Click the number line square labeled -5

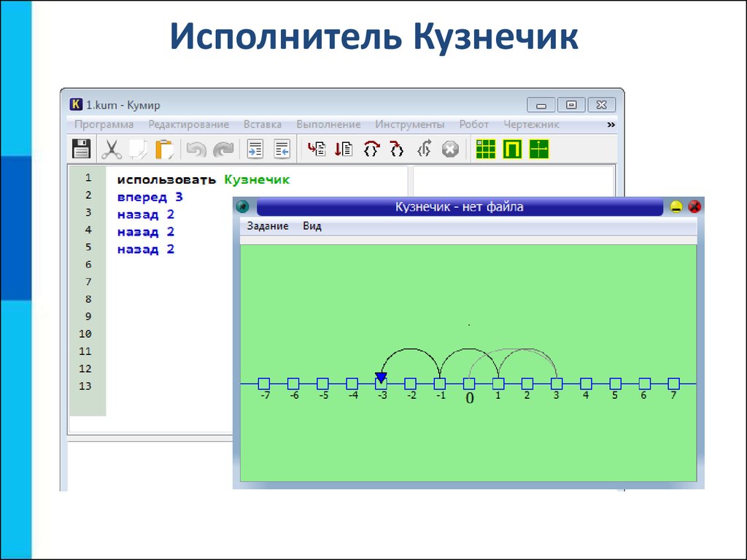tap(322, 384)
